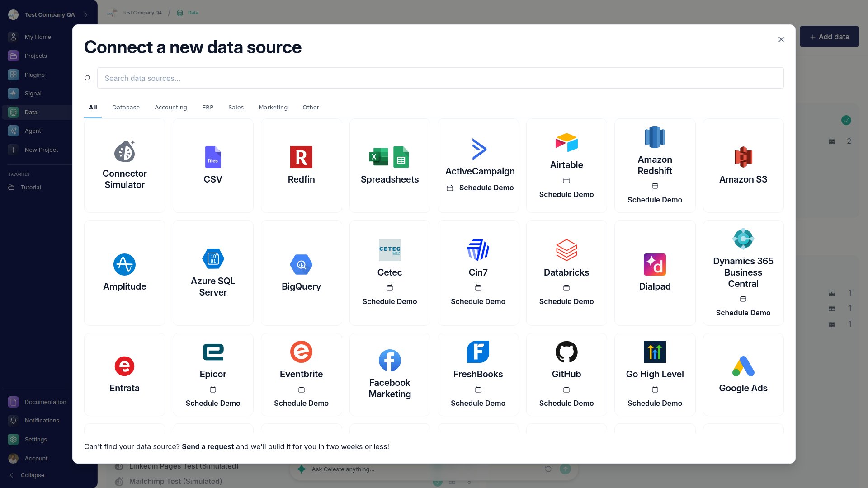The width and height of the screenshot is (868, 488).
Task: Choose the Dialpad icon
Action: click(x=655, y=264)
